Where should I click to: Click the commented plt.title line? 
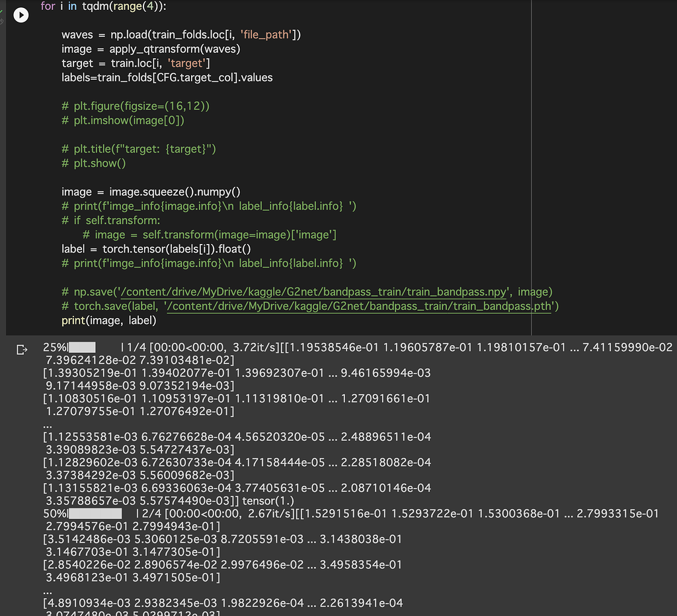pyautogui.click(x=139, y=149)
